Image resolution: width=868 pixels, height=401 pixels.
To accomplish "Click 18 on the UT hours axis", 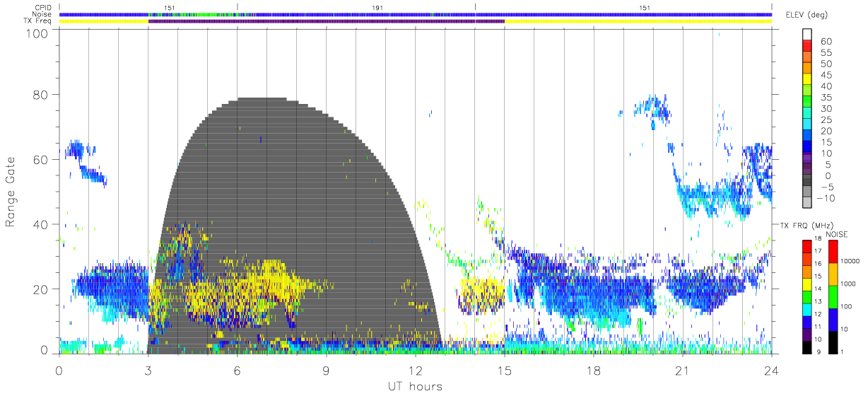I will pos(594,369).
